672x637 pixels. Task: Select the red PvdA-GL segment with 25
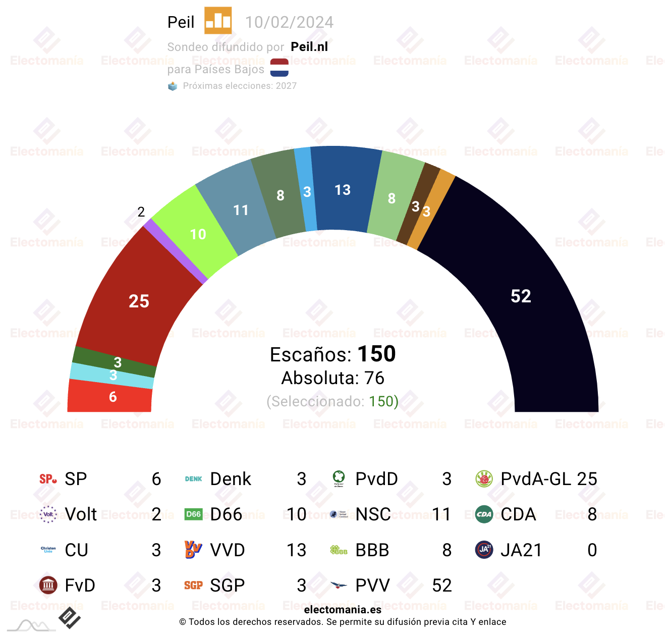point(139,301)
